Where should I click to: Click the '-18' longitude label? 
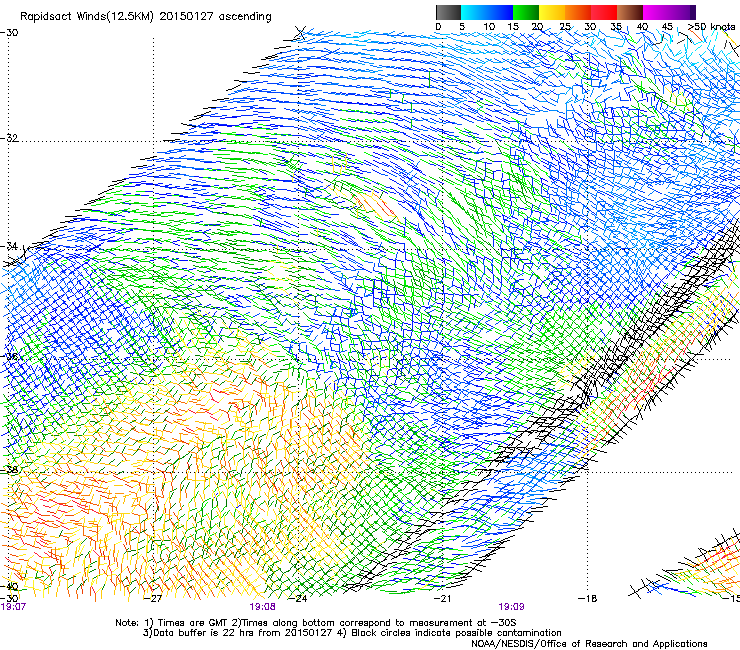pyautogui.click(x=588, y=599)
